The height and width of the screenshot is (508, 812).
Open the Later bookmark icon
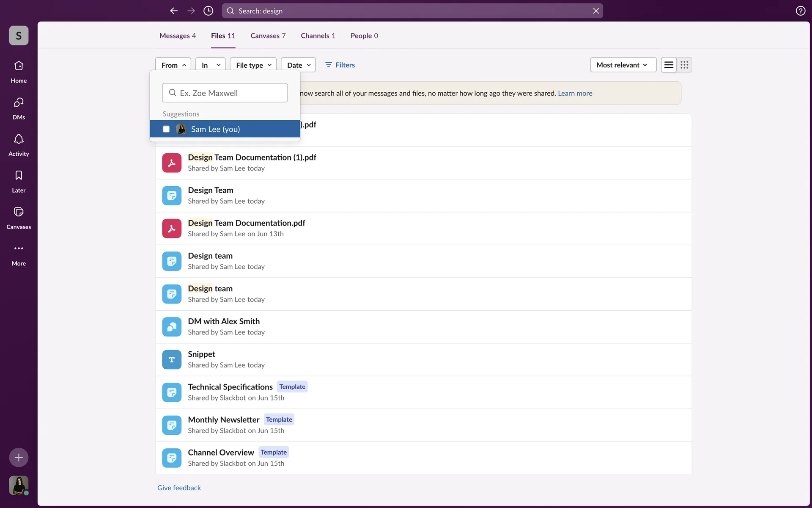click(19, 176)
